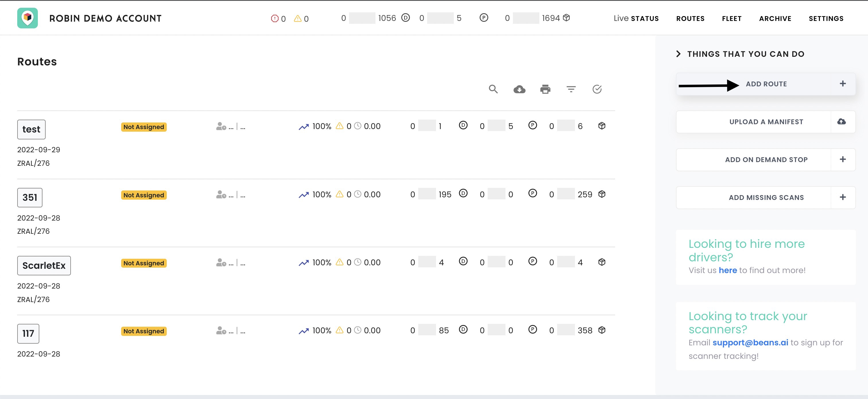Click the cloud download icon
868x399 pixels.
point(519,89)
